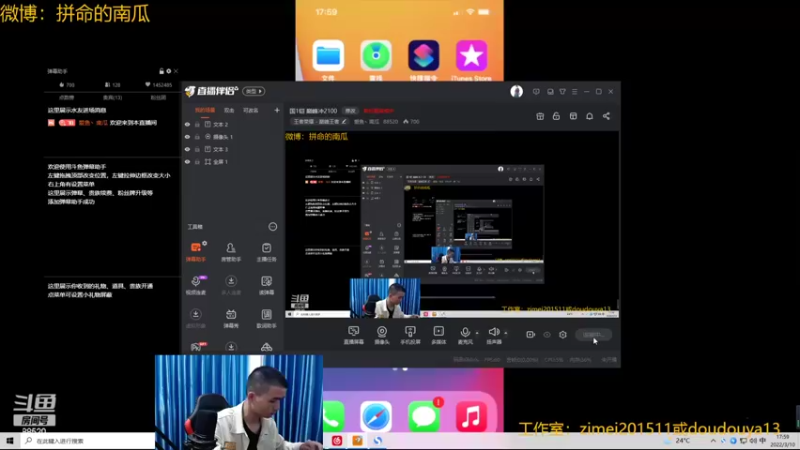Viewport: 800px width, 450px height.
Task: Open the gift box icon in header
Action: [540, 116]
